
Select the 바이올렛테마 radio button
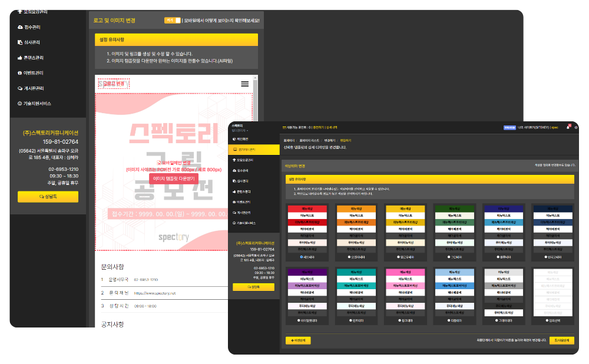[x=299, y=320]
